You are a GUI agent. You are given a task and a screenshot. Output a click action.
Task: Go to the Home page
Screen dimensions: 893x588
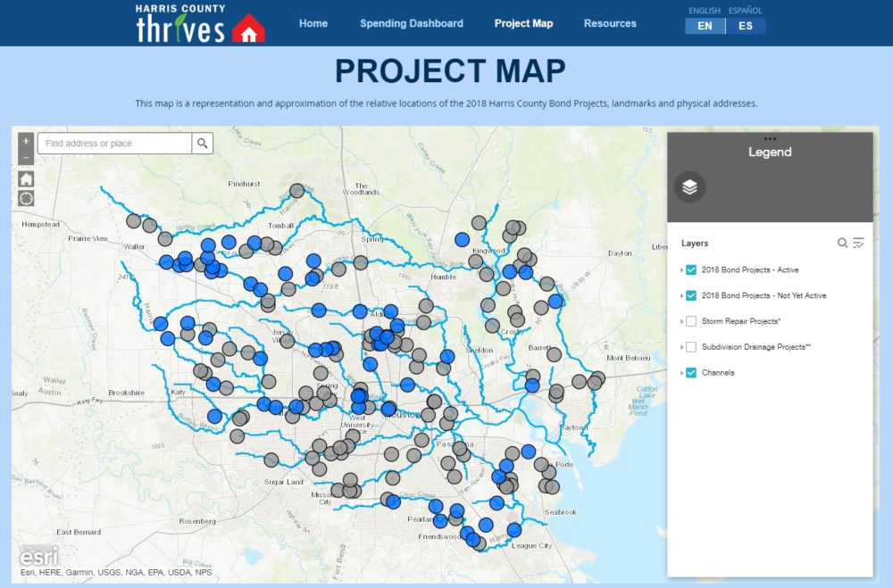(313, 23)
